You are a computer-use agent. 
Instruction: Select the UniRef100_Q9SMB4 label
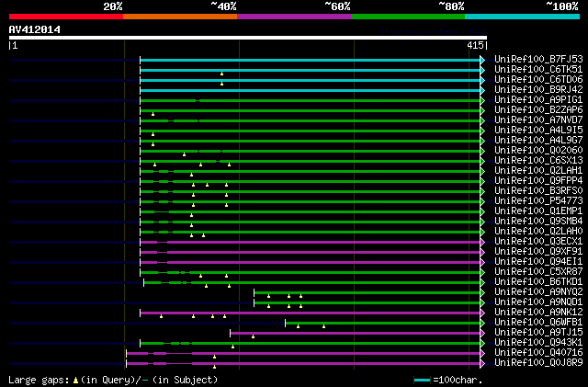[538, 222]
